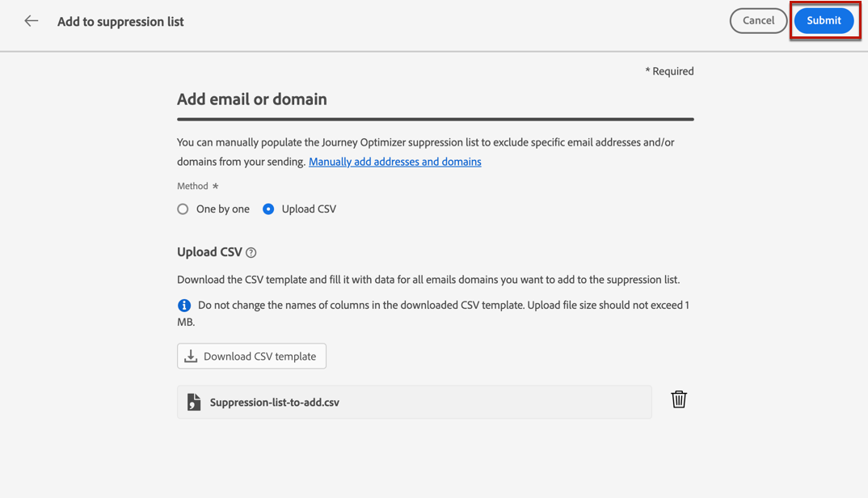Viewport: 868px width, 498px height.
Task: Submit the suppression list
Action: click(x=824, y=20)
